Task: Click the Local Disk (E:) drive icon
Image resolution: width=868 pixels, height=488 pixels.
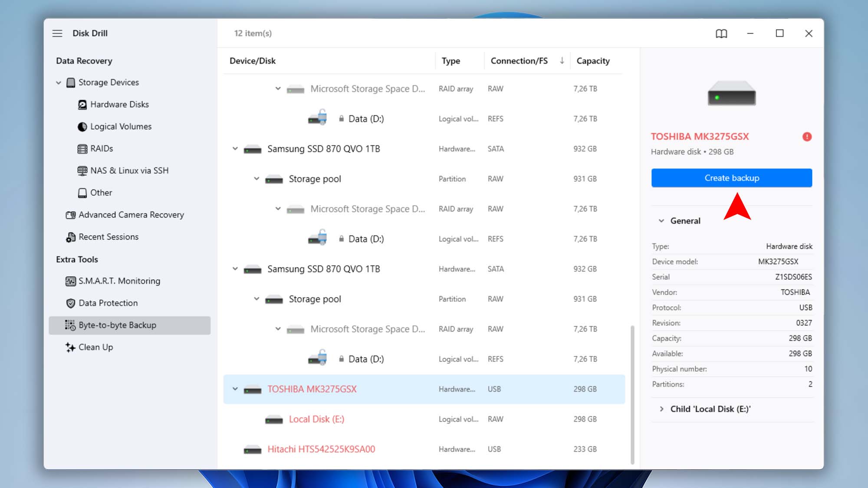Action: pyautogui.click(x=274, y=419)
